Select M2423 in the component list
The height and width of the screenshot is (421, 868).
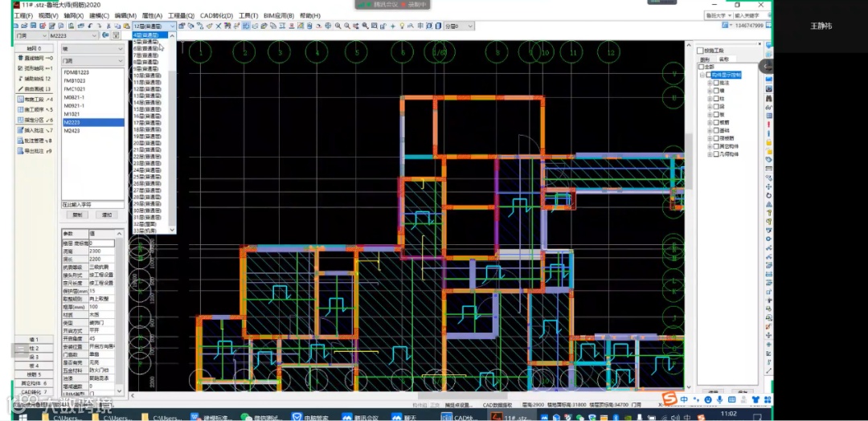click(x=72, y=131)
